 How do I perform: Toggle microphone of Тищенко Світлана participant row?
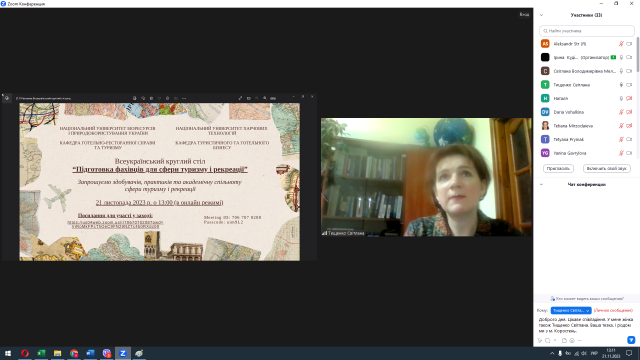click(x=621, y=85)
